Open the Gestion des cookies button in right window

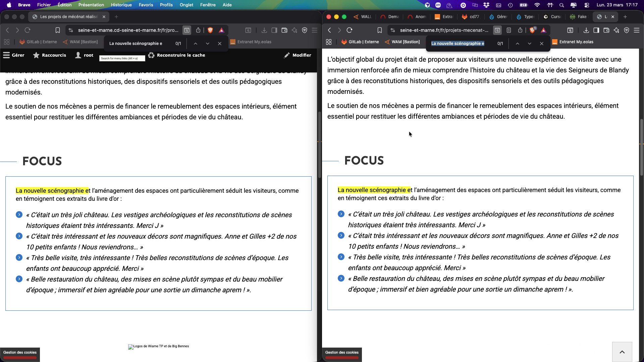coord(342,353)
